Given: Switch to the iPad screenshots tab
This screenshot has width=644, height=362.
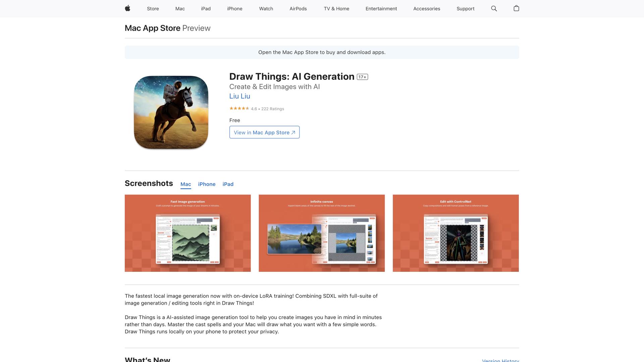Looking at the screenshot, I should point(228,184).
